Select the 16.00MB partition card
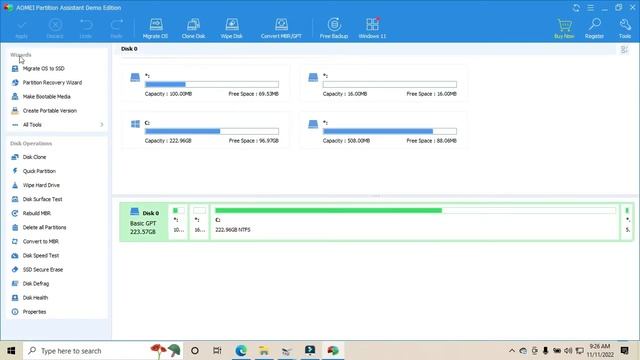Viewport: 640px width, 360px height. point(383,84)
